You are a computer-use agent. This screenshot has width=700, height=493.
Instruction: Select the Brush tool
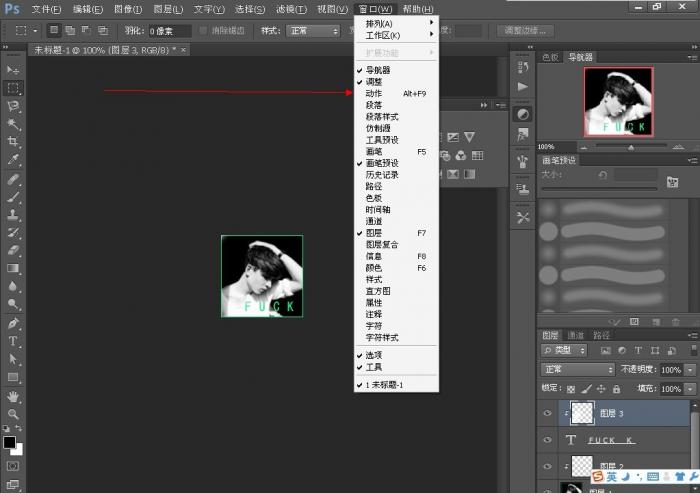pos(13,197)
